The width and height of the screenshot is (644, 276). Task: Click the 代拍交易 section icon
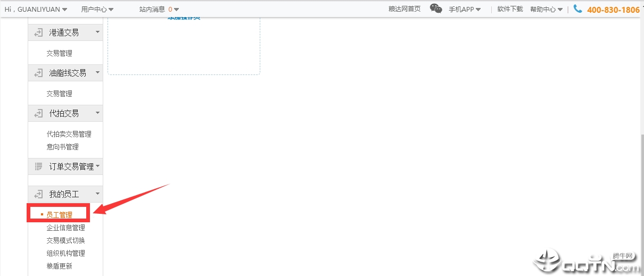38,113
